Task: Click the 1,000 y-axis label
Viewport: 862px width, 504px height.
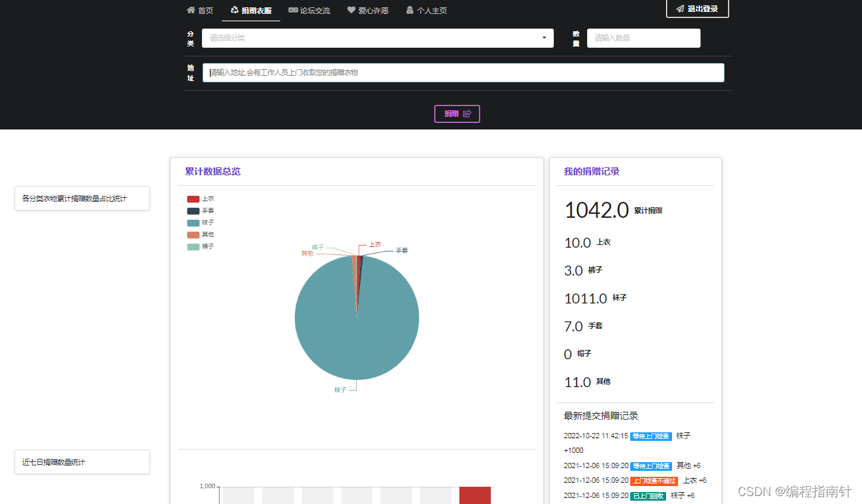Action: click(x=207, y=486)
